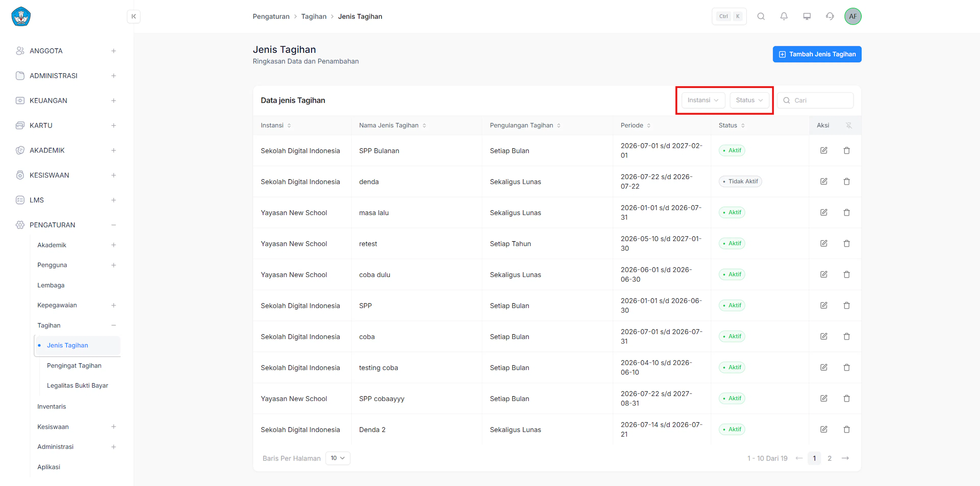Delete the SPP Bulanan row

[847, 150]
